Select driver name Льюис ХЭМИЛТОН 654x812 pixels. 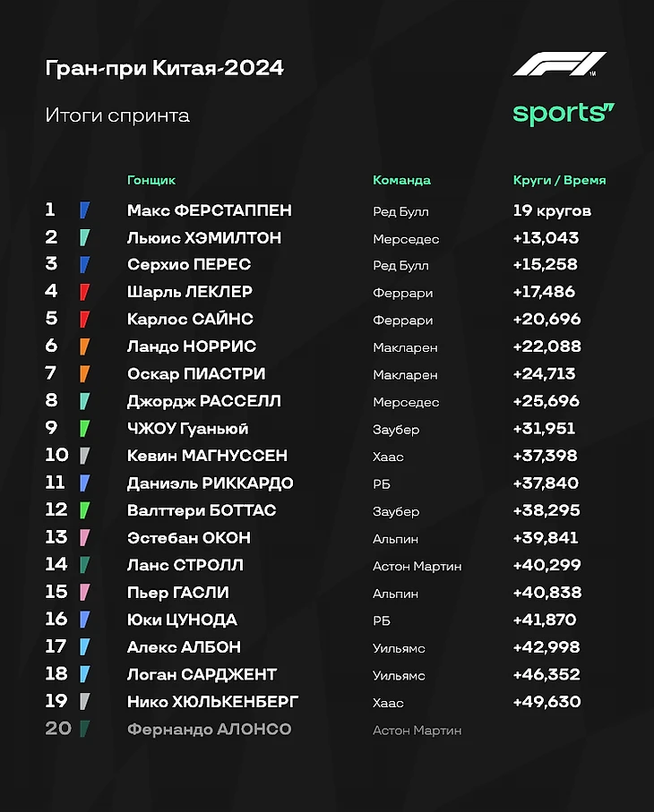(x=204, y=238)
